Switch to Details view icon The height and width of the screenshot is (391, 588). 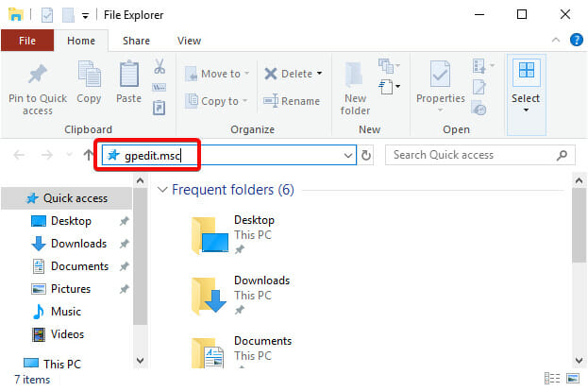coord(552,379)
